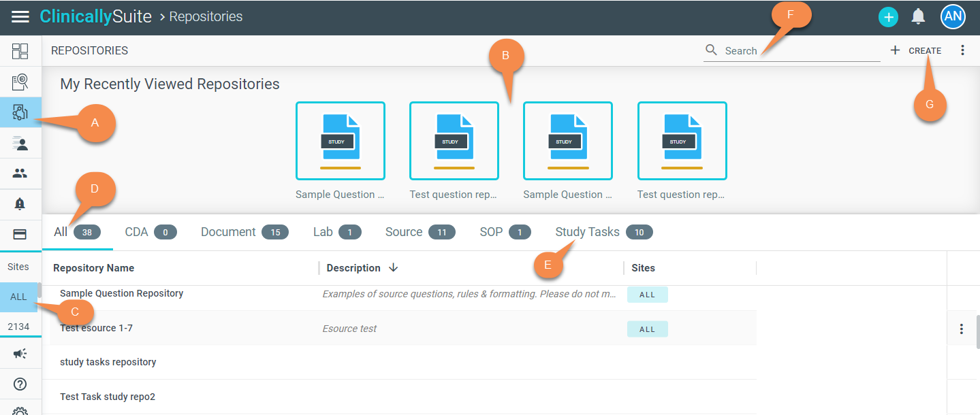Open the studies search icon in sidebar
980x415 pixels.
click(x=20, y=82)
